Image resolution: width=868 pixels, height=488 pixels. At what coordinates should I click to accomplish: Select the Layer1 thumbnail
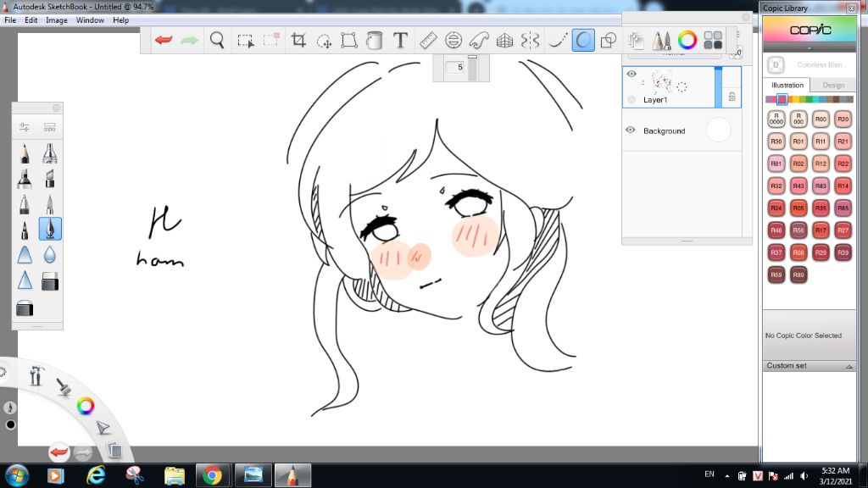[661, 82]
